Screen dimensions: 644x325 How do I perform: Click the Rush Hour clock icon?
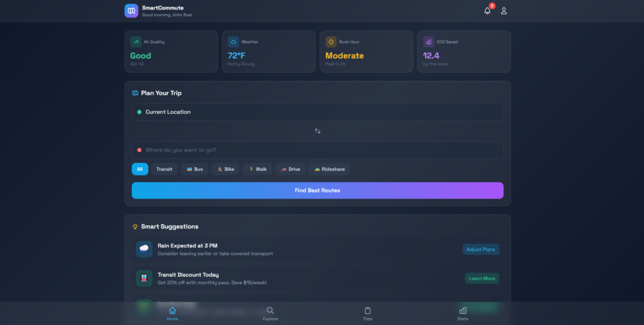tap(331, 42)
